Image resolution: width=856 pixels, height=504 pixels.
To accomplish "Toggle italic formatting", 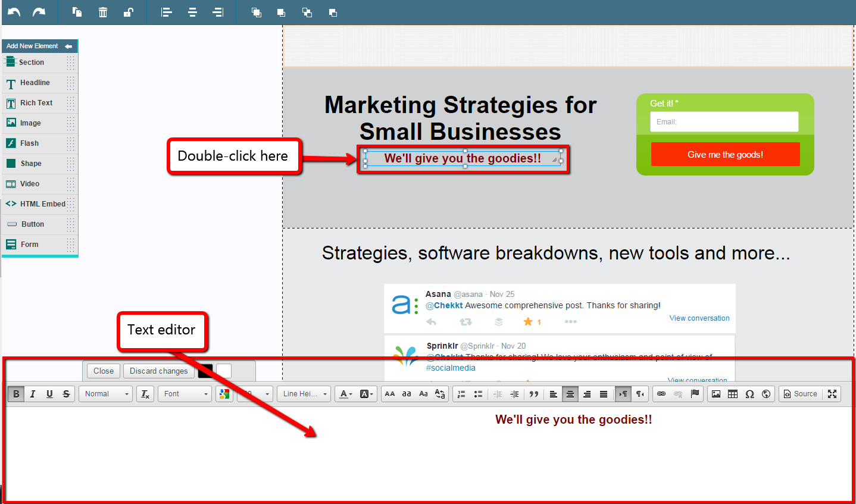I will coord(33,394).
